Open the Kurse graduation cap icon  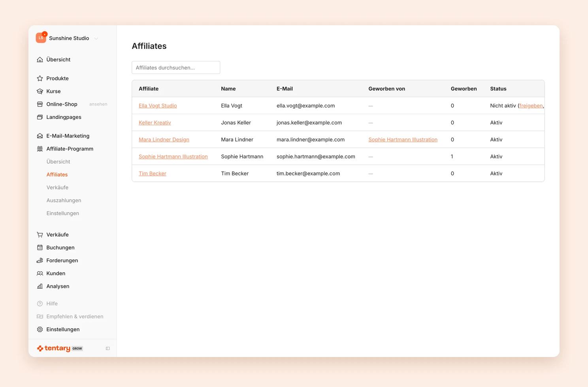pos(40,91)
